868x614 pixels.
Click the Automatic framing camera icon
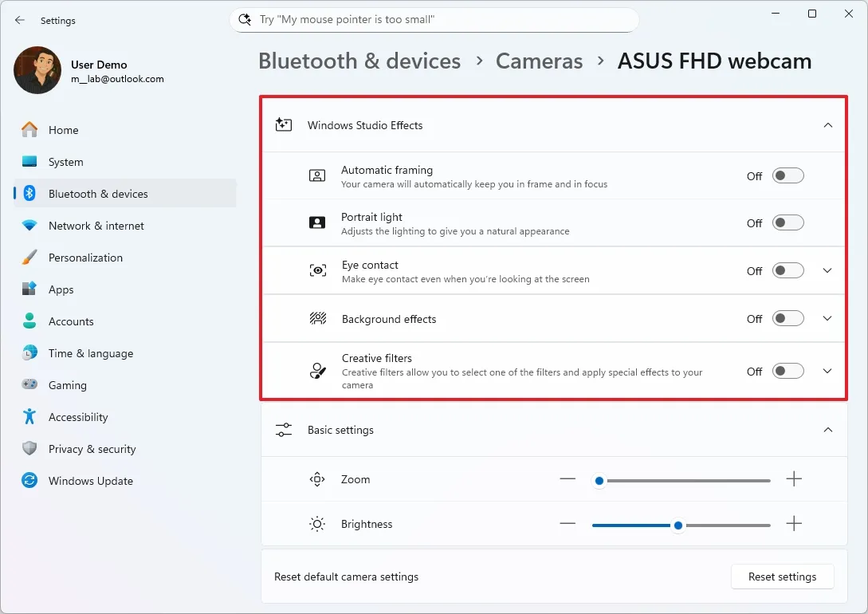317,175
